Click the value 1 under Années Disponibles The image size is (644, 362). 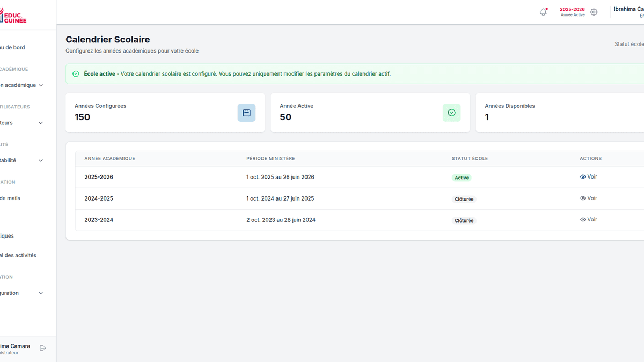487,117
